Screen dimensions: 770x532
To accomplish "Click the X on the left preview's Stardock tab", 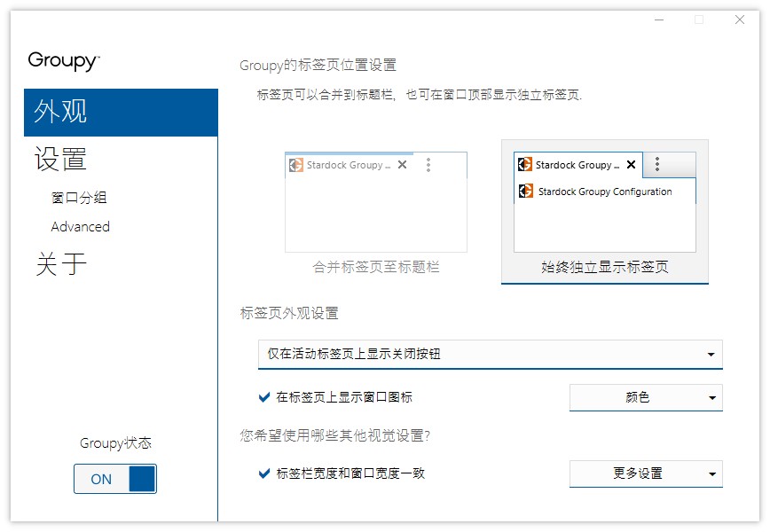I will (402, 164).
